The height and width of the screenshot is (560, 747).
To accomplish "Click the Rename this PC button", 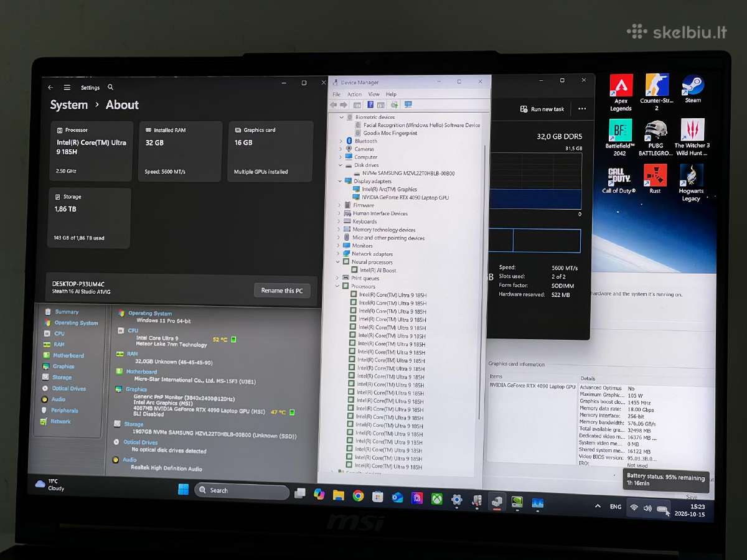I will tap(282, 291).
